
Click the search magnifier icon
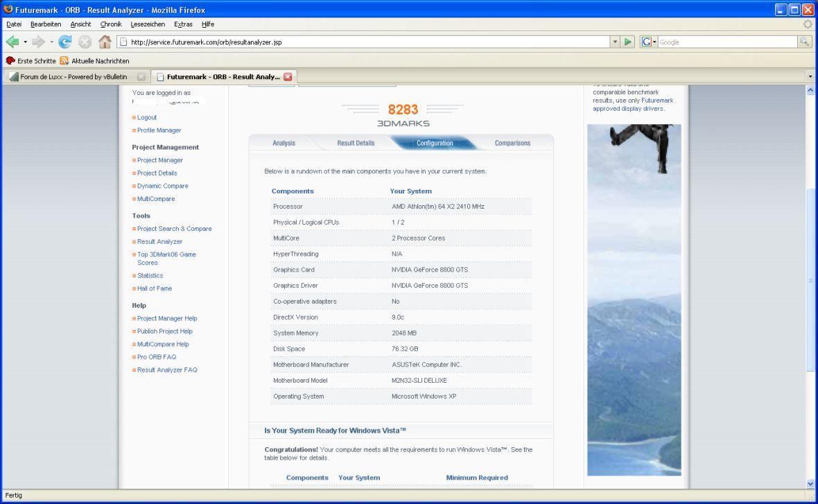(804, 42)
